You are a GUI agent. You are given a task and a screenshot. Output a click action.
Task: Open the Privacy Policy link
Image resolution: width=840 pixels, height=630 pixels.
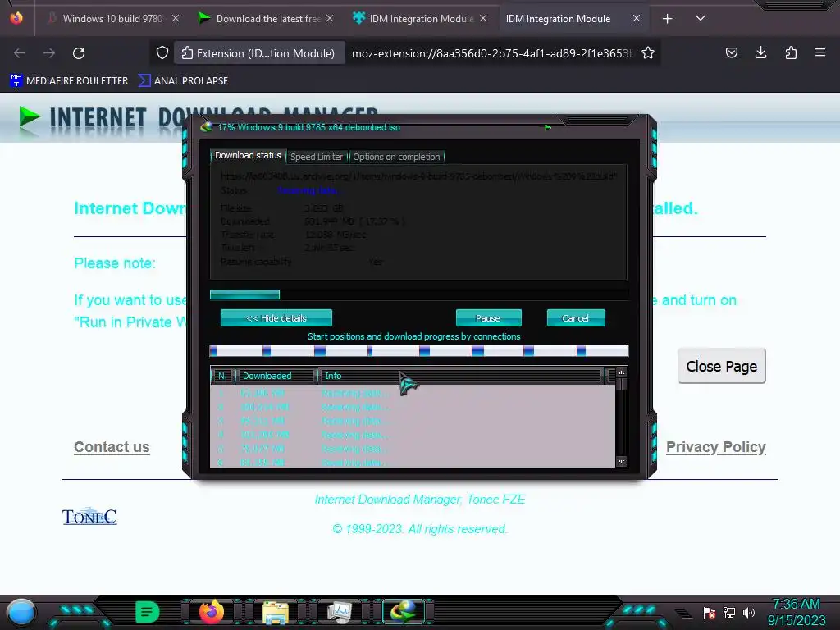point(715,447)
